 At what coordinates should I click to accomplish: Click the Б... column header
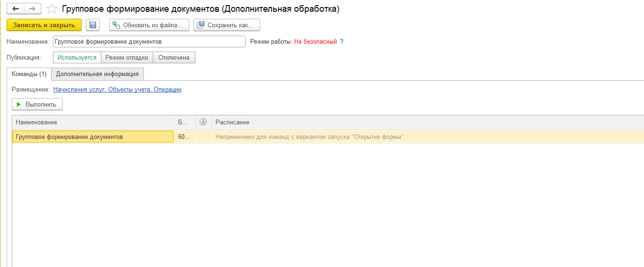185,122
